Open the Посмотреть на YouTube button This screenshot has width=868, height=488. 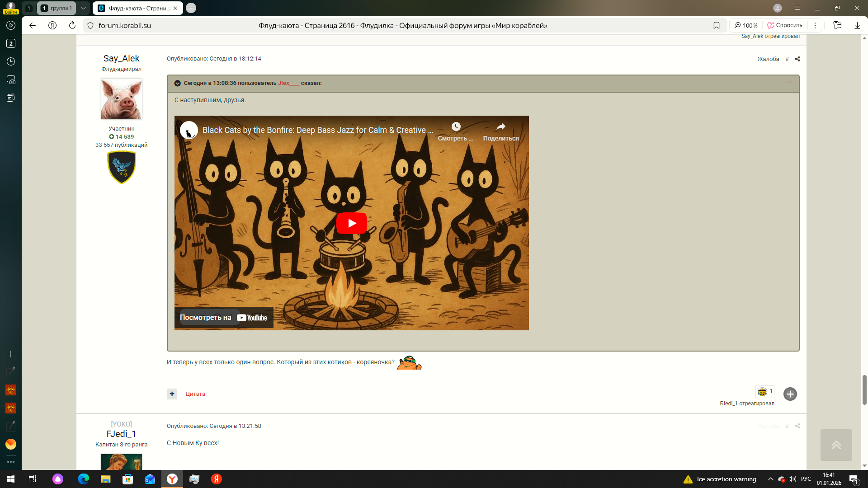224,318
